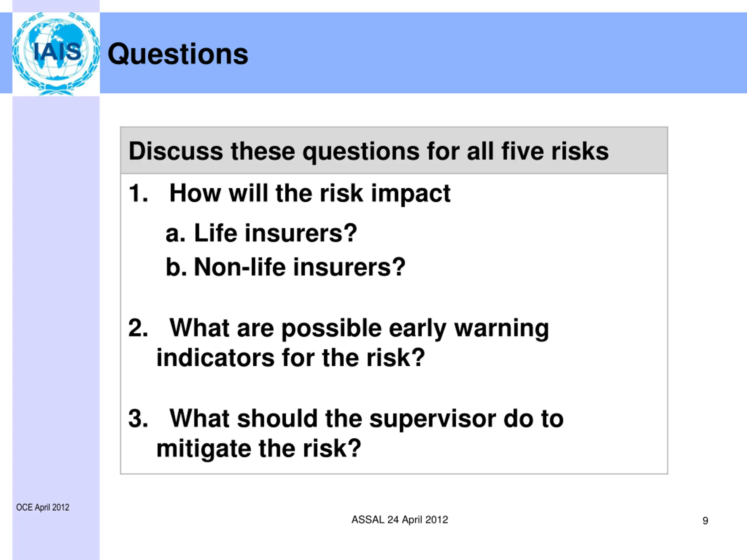Click the numeral '1.' list marker
Viewport: 747px width, 560px height.
(x=138, y=193)
